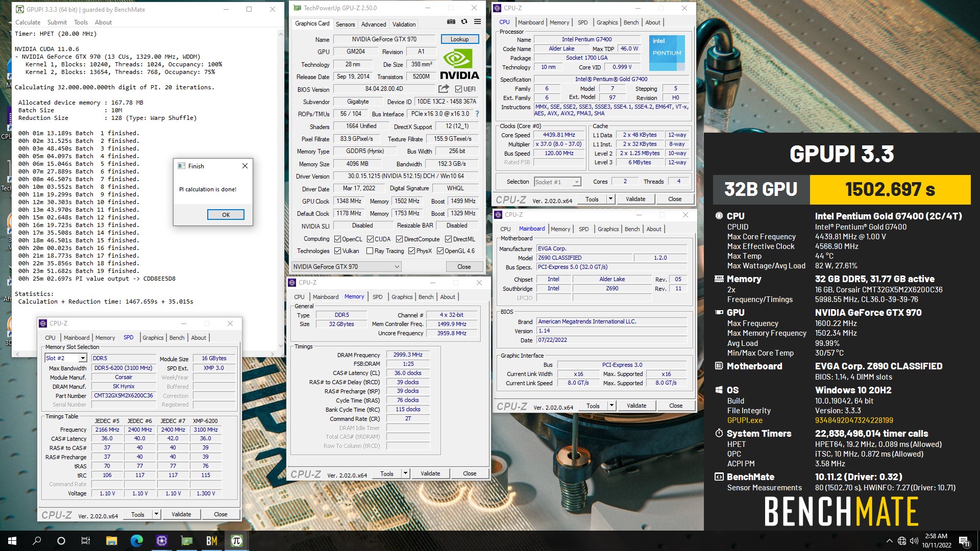
Task: Open the Submit menu in GPUPI
Action: coord(57,22)
